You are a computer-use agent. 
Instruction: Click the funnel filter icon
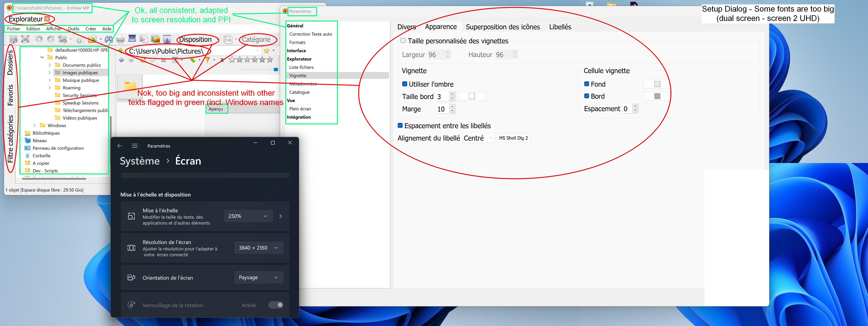[x=208, y=60]
